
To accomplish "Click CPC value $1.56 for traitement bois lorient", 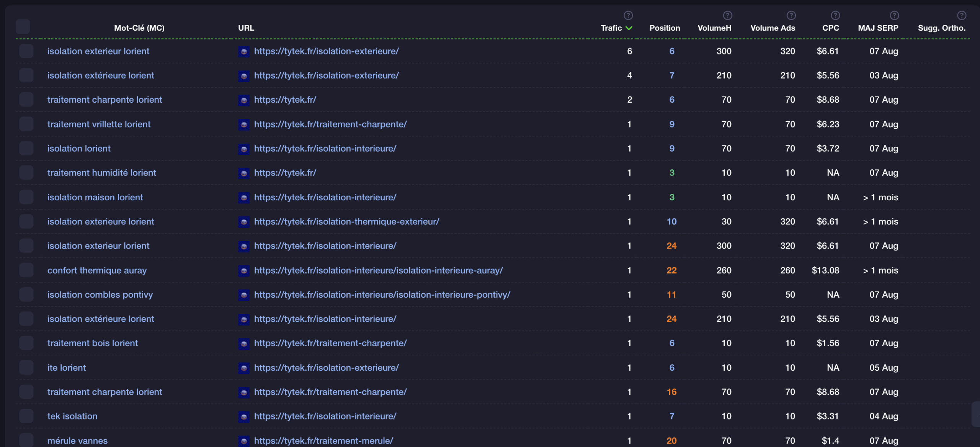I will pos(828,343).
